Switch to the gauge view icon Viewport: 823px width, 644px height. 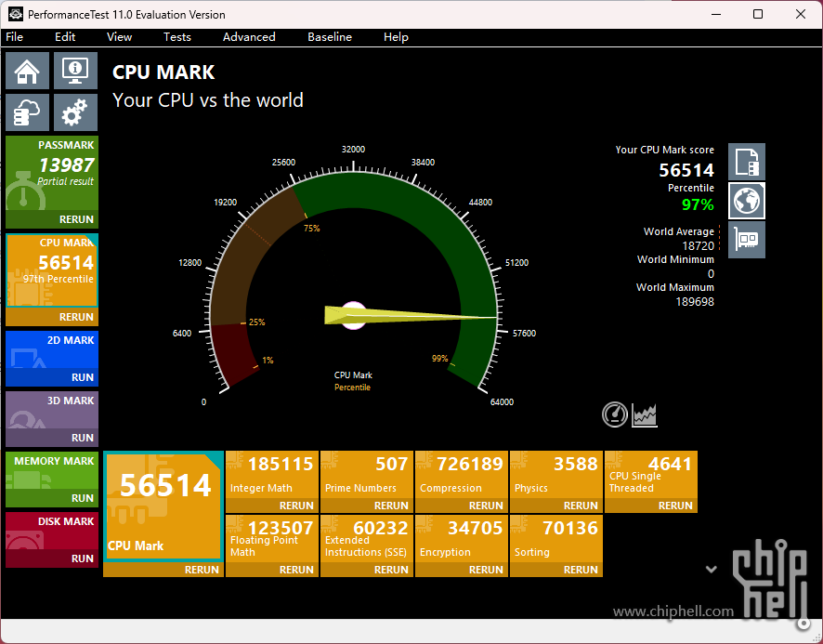[x=615, y=414]
